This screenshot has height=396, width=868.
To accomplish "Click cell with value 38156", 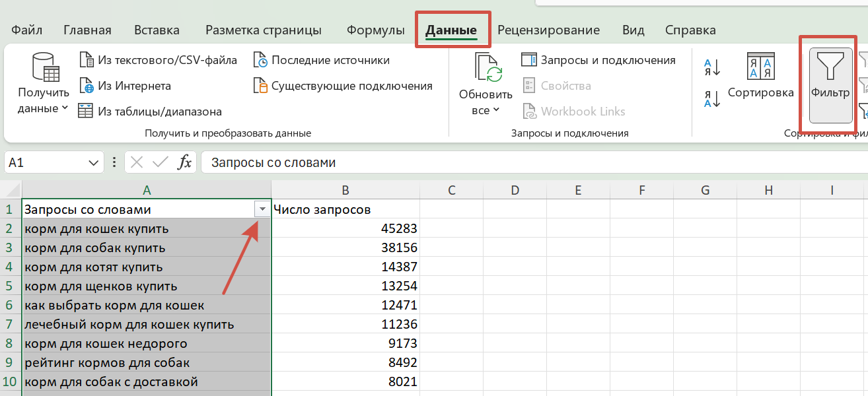I will (x=345, y=247).
